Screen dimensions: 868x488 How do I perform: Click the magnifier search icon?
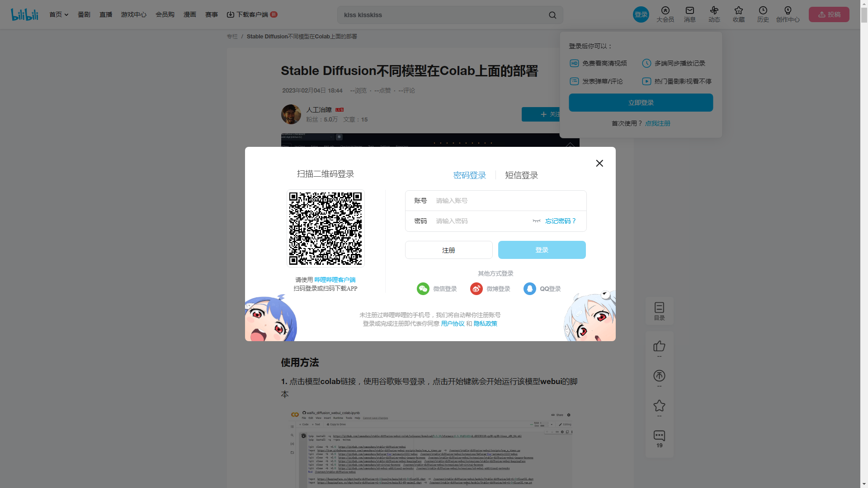[552, 15]
